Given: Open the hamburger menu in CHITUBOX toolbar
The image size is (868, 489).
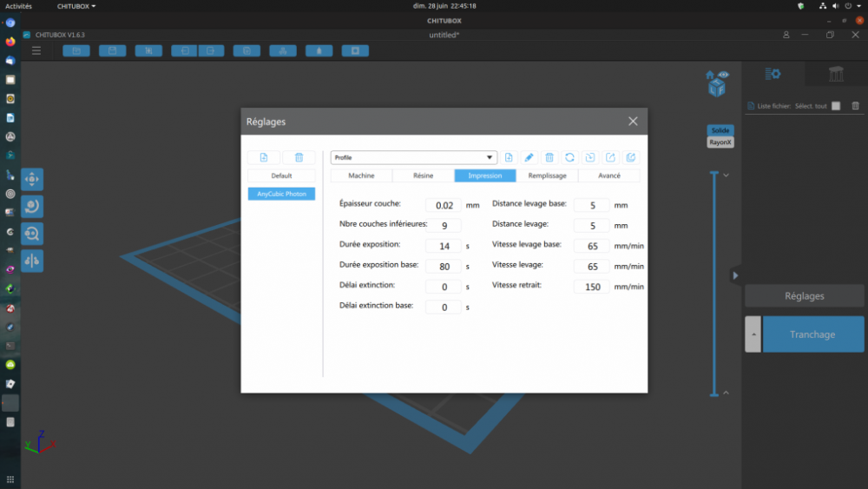Looking at the screenshot, I should (x=36, y=51).
